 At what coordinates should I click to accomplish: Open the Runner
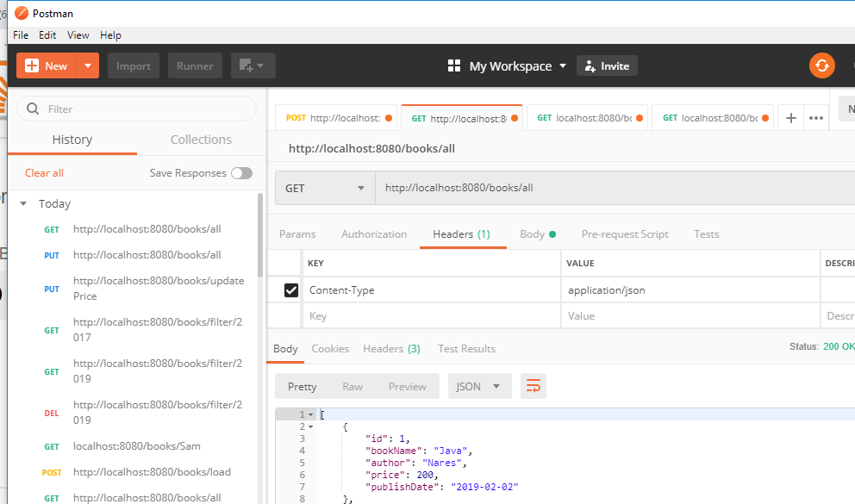click(195, 66)
